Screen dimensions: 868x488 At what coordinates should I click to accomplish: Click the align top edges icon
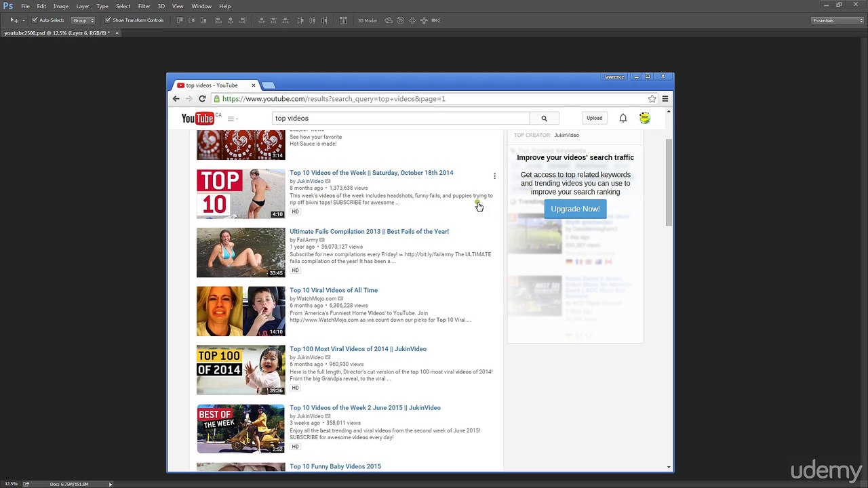(179, 20)
